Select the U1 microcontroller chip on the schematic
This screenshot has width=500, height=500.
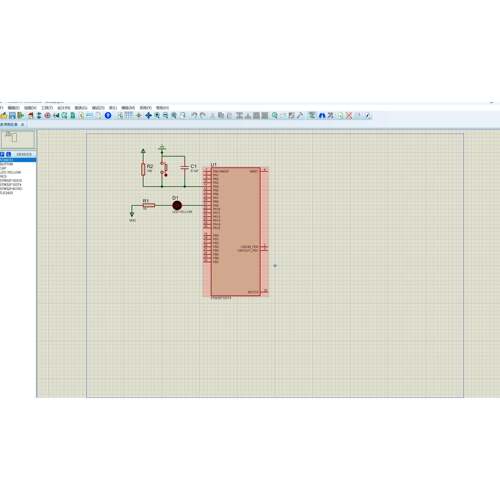click(236, 232)
